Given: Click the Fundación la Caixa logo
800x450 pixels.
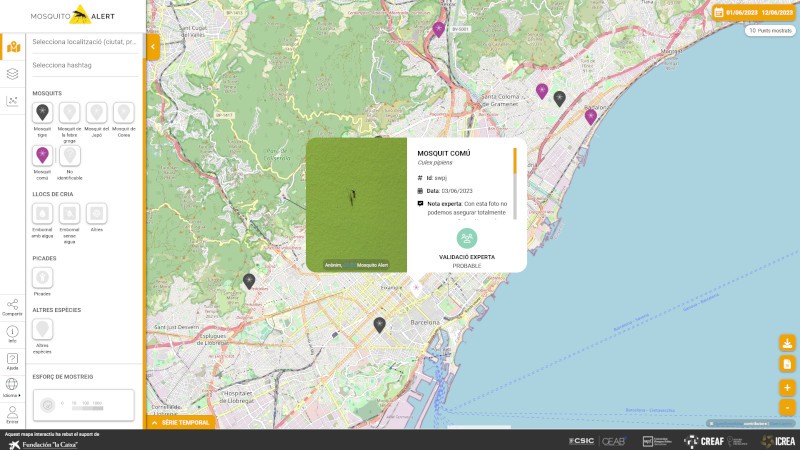Looking at the screenshot, I should click(x=43, y=445).
